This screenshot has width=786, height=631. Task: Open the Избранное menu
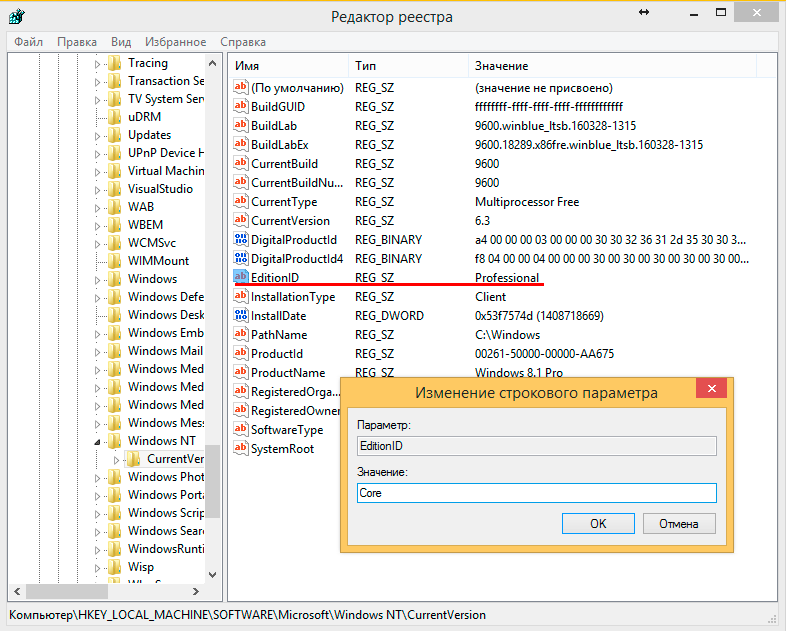(175, 42)
